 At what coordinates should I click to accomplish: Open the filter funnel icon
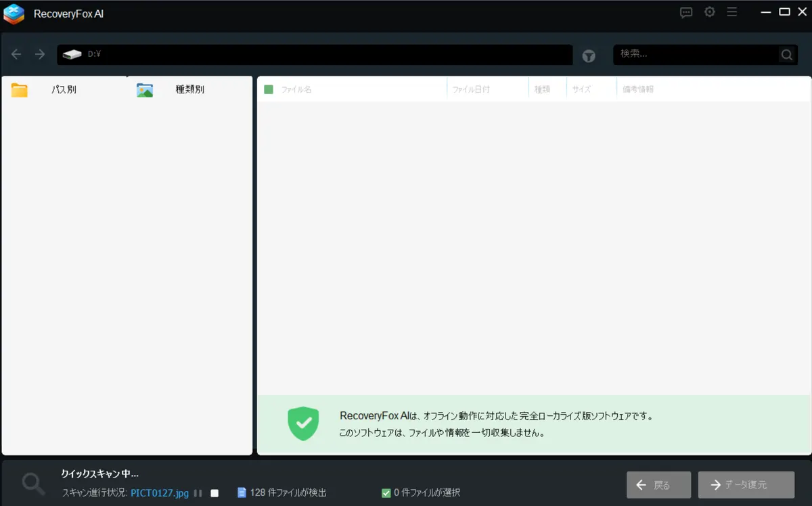pyautogui.click(x=589, y=55)
